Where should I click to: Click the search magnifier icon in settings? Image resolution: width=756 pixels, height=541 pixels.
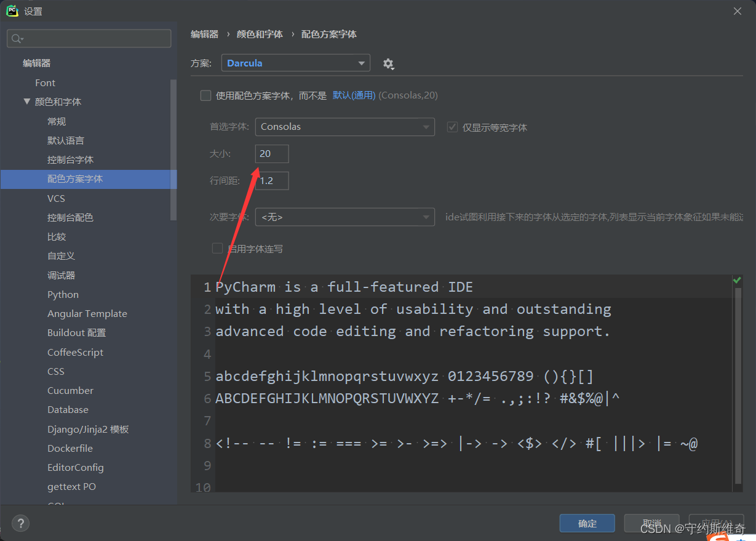pyautogui.click(x=17, y=39)
